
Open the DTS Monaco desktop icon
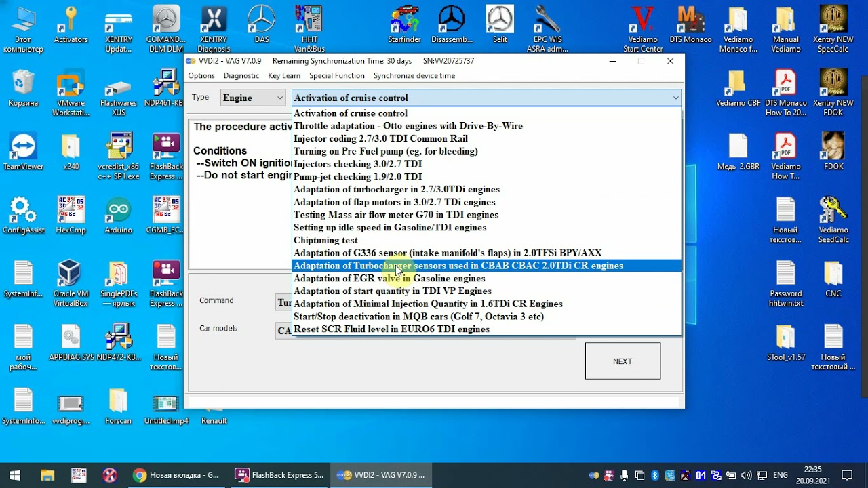pos(690,24)
